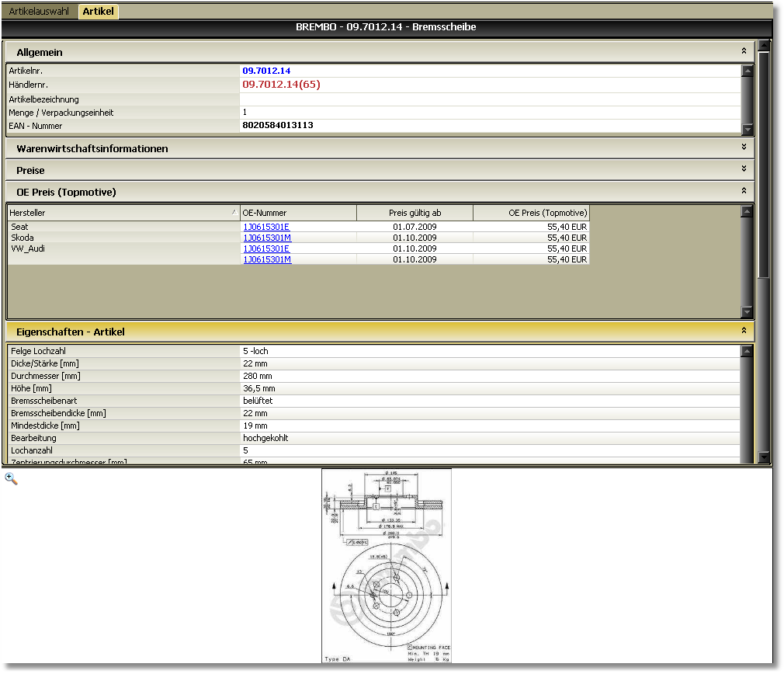Click the main vertical scrollbar on the right edge
Image resolution: width=784 pixels, height=674 pixels.
764,163
